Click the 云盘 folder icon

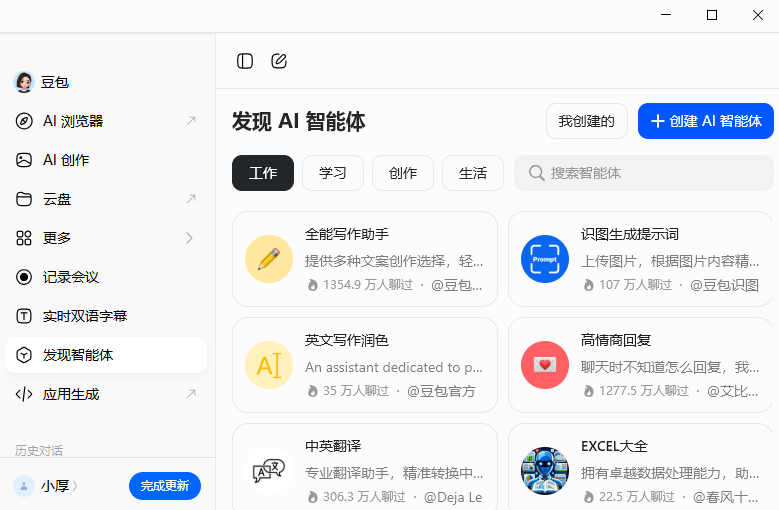[x=24, y=199]
